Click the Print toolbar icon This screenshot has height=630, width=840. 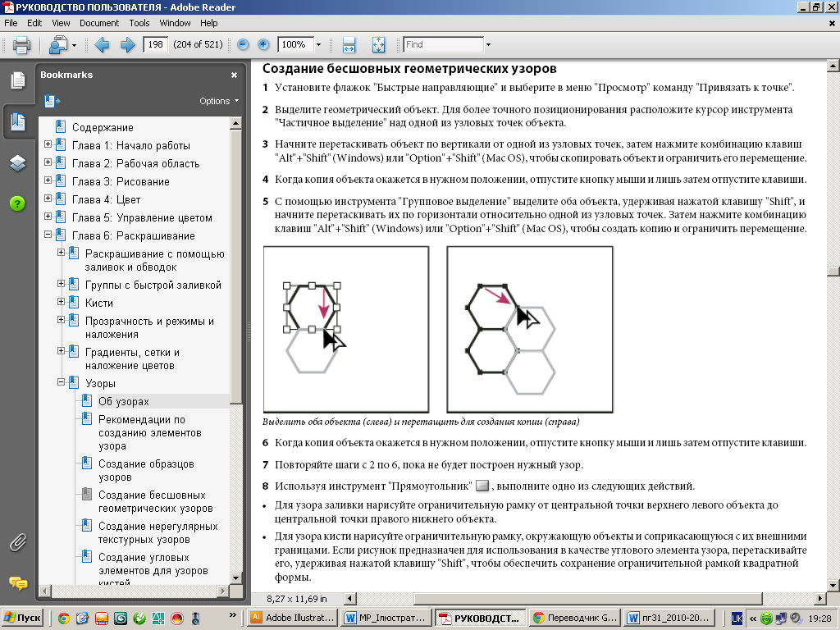click(21, 44)
